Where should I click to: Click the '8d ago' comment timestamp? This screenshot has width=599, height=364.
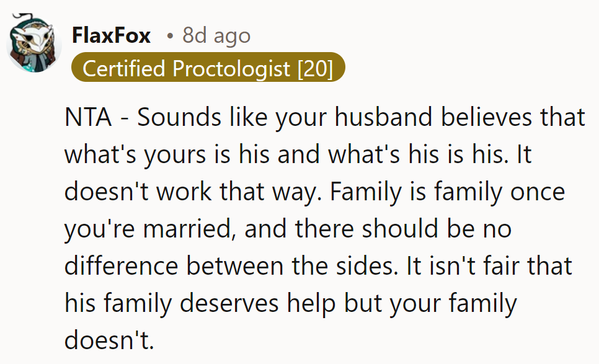point(216,36)
